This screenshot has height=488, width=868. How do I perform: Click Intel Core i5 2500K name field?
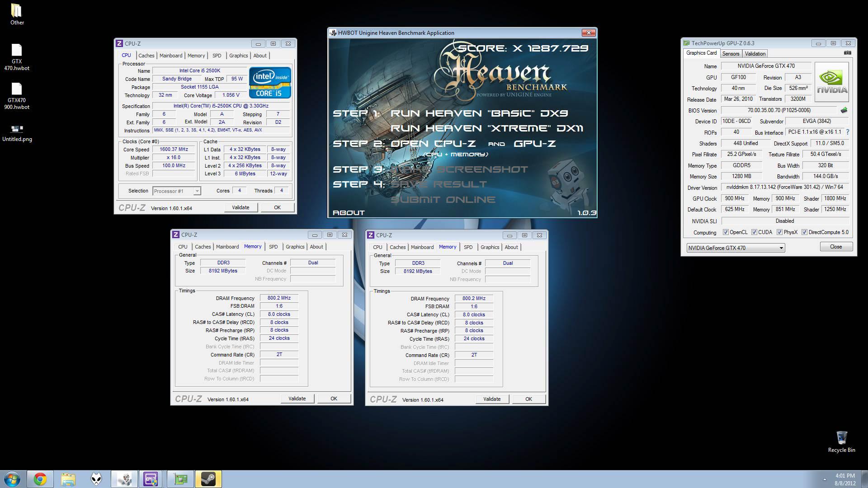[x=200, y=70]
